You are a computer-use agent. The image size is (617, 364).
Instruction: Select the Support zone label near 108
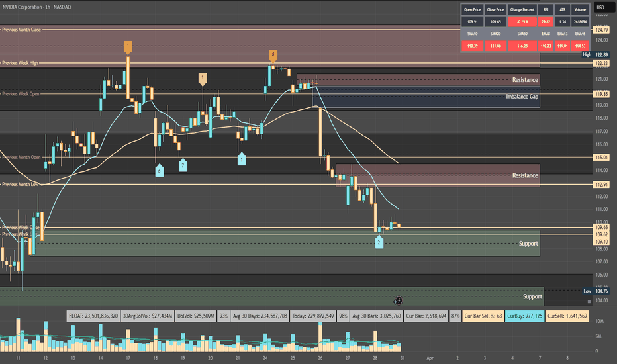[x=528, y=243]
